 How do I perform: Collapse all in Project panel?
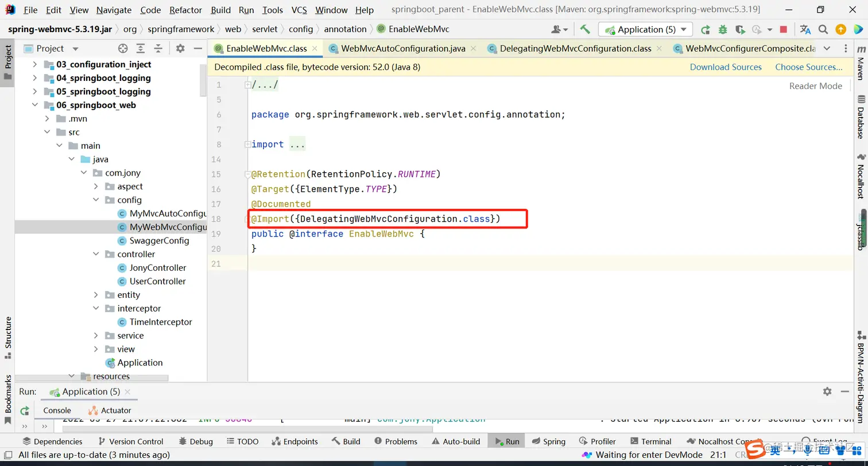pos(158,49)
